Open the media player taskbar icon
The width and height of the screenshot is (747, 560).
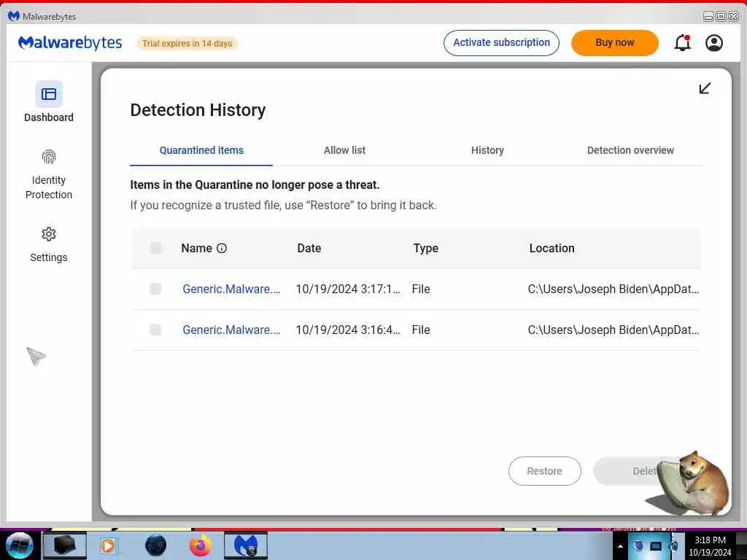coord(108,545)
